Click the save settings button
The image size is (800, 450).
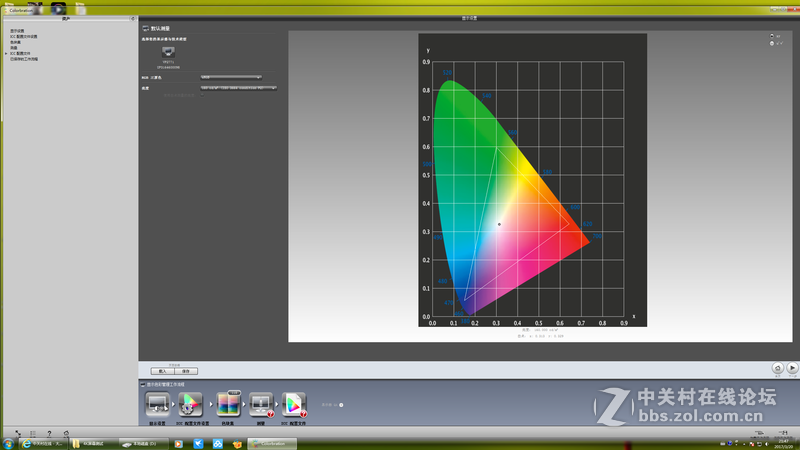point(186,371)
